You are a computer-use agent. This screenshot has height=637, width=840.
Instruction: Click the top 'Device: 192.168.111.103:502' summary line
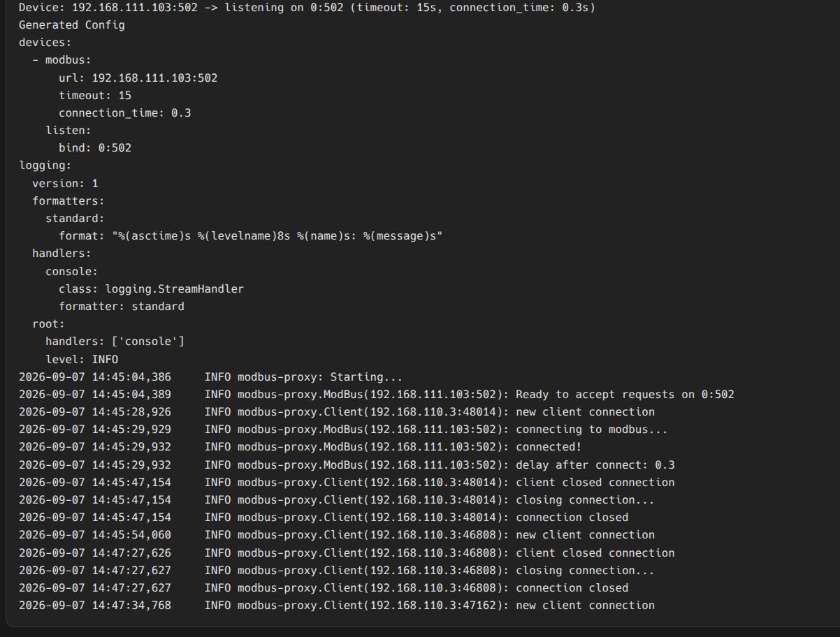[x=307, y=8]
